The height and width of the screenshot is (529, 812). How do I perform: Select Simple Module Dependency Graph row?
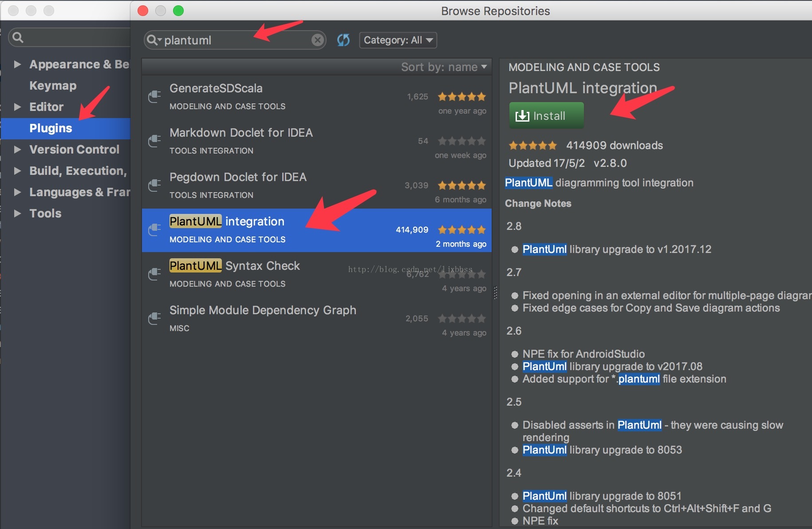pos(317,319)
